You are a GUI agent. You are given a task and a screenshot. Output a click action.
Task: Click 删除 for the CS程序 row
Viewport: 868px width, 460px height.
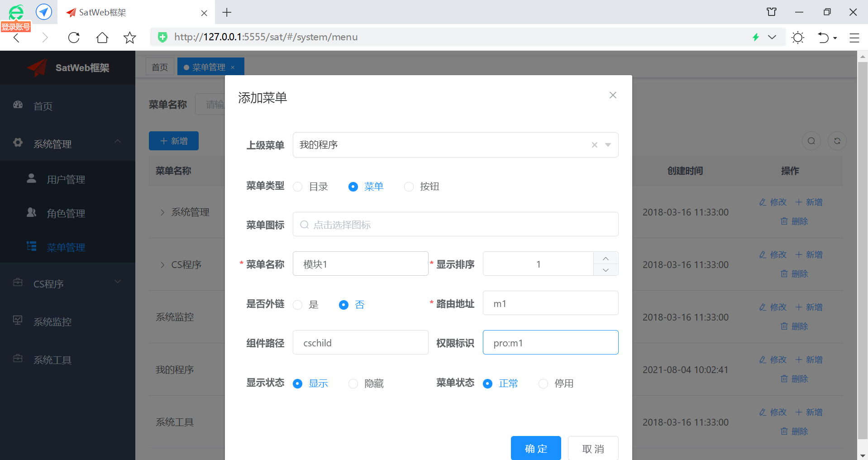pos(794,273)
